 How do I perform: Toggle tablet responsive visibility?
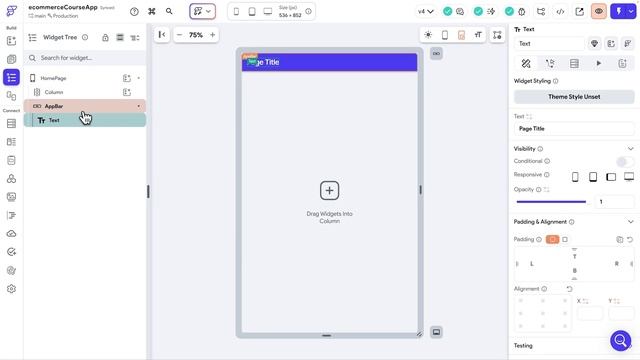coord(593,177)
